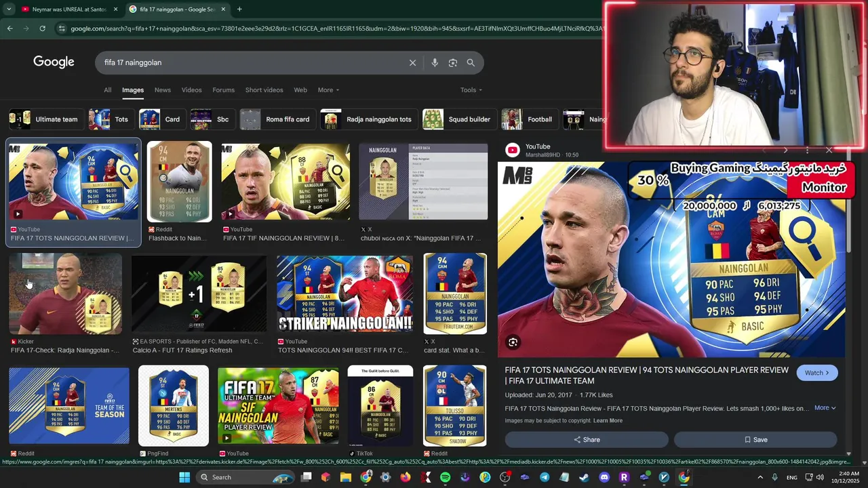Close the 'fifa 17 nainggolan' tab
The height and width of the screenshot is (488, 868).
click(224, 9)
